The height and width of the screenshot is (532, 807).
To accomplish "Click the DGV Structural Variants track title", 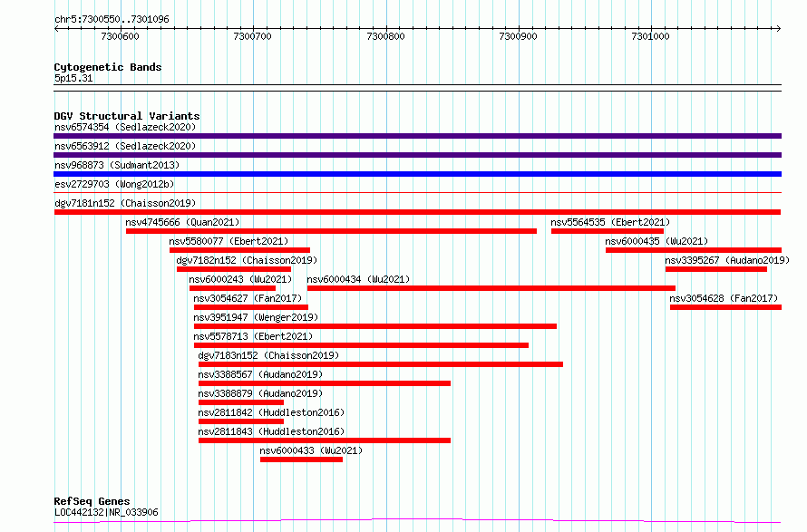I will (127, 116).
